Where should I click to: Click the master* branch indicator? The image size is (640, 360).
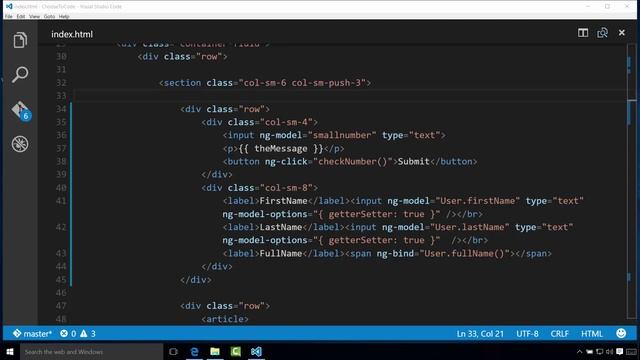click(x=32, y=333)
